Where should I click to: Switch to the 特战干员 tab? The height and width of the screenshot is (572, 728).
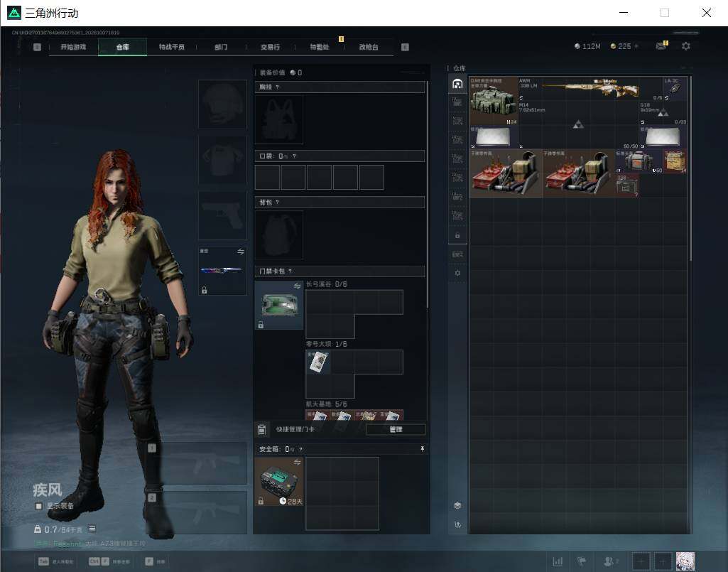coord(172,47)
